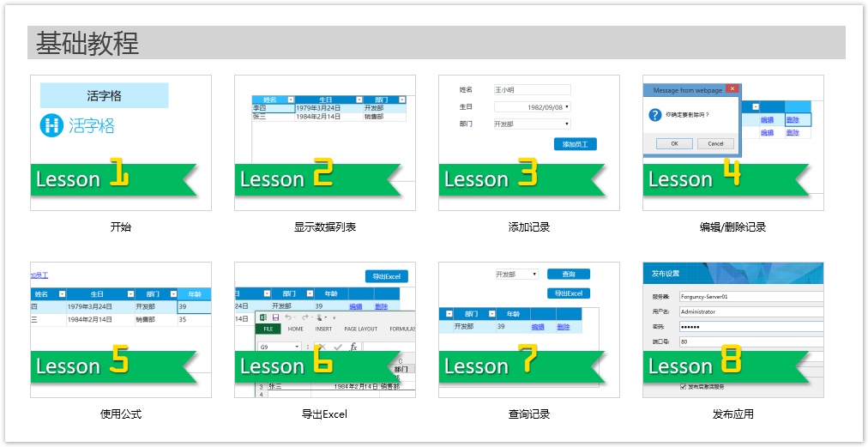The width and height of the screenshot is (868, 447).
Task: Click the Excel save icon in Lesson 6 preview
Action: tap(275, 317)
